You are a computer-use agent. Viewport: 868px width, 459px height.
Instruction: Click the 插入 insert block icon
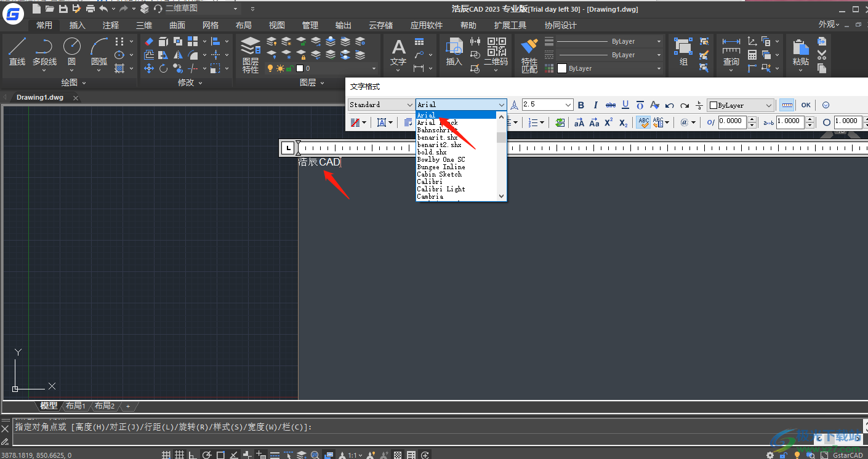point(454,52)
